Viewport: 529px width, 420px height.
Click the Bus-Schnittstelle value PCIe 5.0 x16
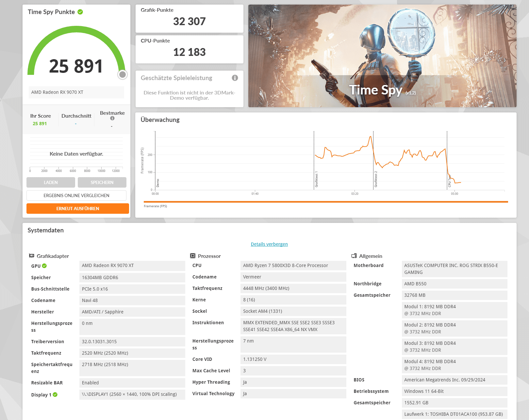132,289
